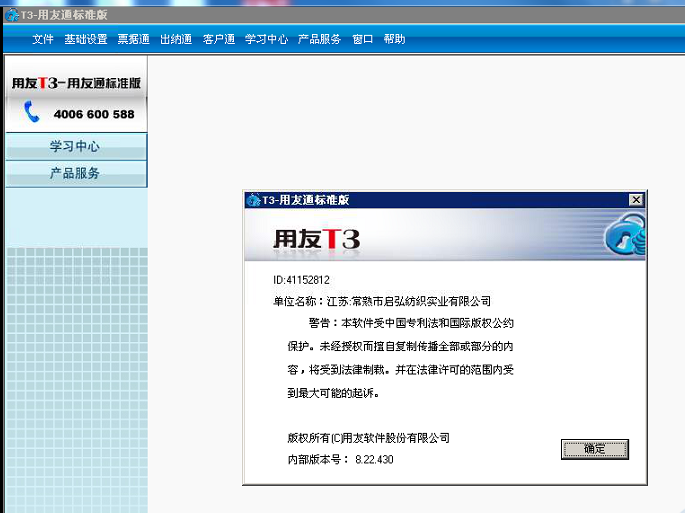Viewport: 685px width, 513px height.
Task: Confirm the about dialog with 确定
Action: click(x=595, y=449)
